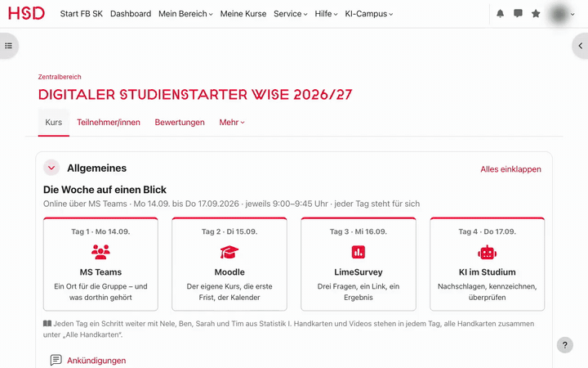Switch to the Teilnehmer/innen tab

pos(109,123)
